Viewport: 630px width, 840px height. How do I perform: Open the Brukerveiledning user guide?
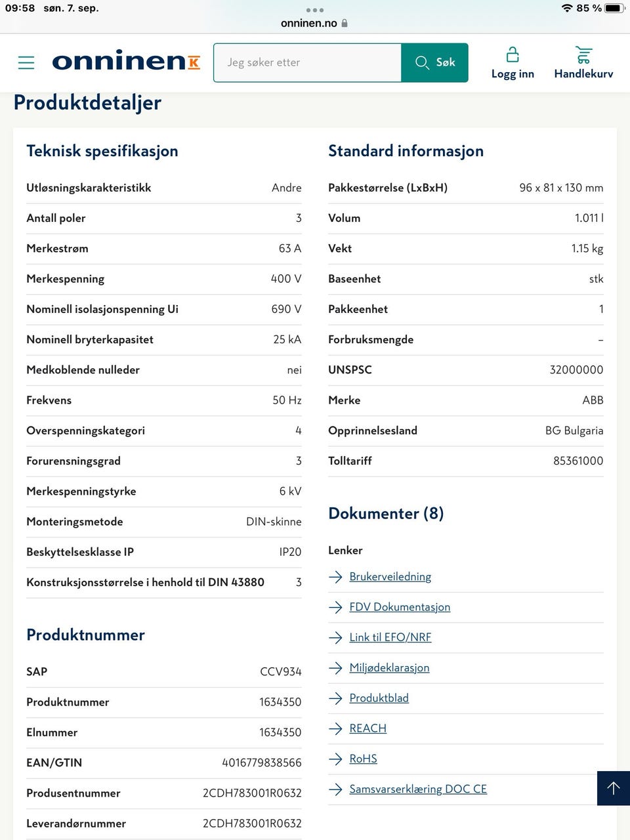pyautogui.click(x=390, y=577)
